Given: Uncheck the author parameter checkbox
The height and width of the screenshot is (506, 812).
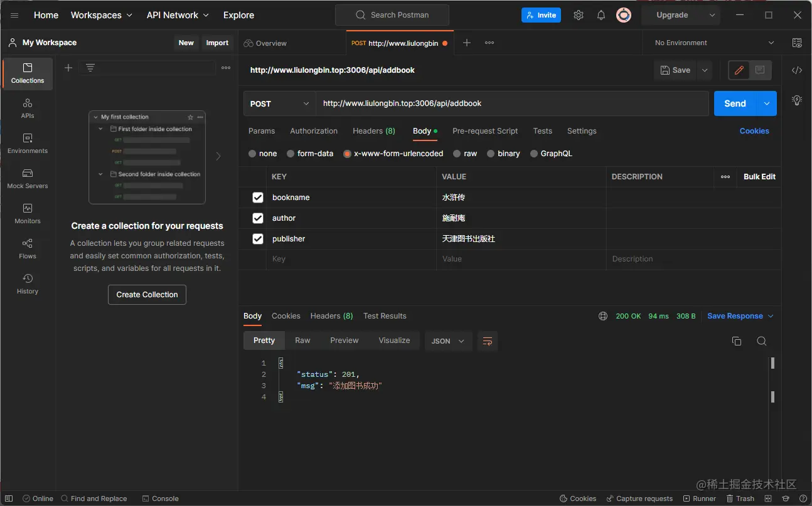Looking at the screenshot, I should click(258, 218).
